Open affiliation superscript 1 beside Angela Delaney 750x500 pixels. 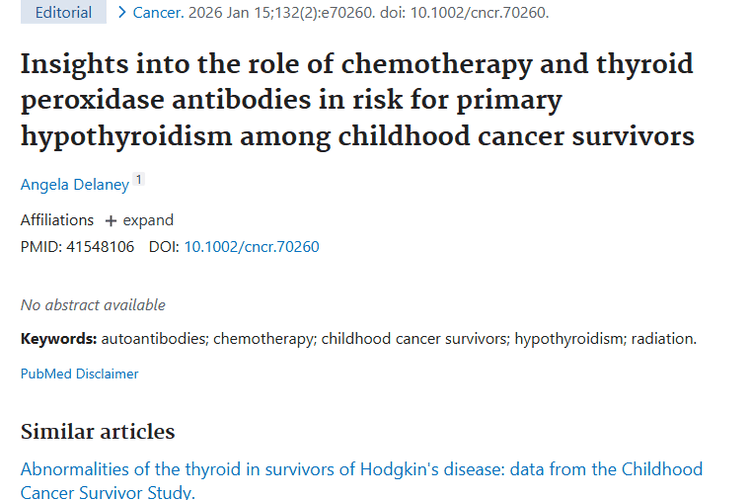click(138, 180)
